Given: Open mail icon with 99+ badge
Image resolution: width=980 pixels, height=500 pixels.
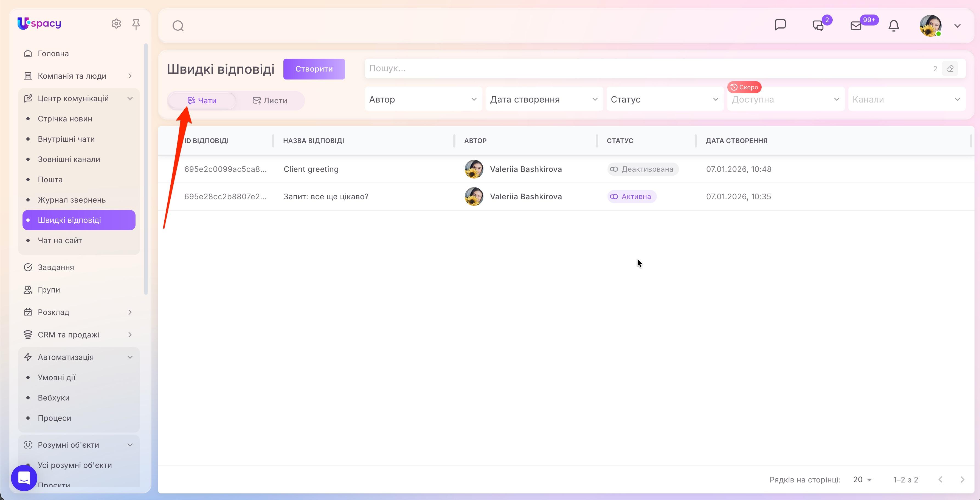Looking at the screenshot, I should tap(856, 25).
